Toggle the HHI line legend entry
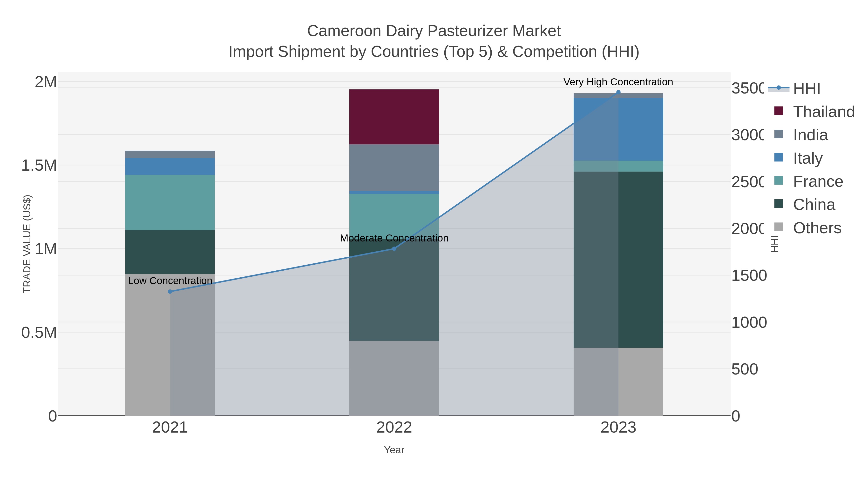 794,89
